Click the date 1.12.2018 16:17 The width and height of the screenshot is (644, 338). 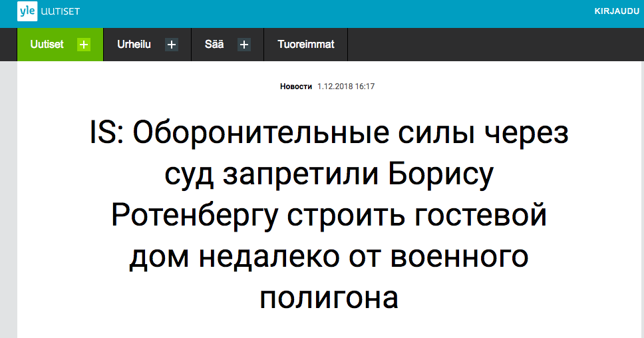(346, 86)
